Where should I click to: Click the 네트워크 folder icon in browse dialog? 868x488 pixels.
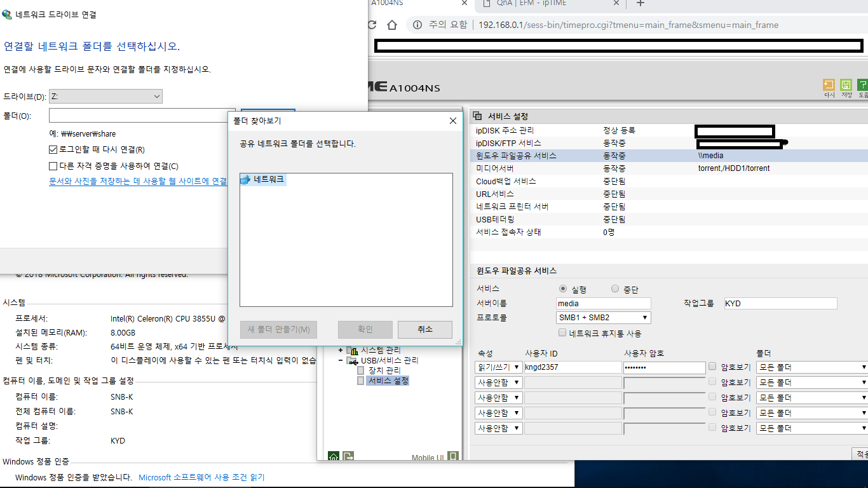[246, 180]
